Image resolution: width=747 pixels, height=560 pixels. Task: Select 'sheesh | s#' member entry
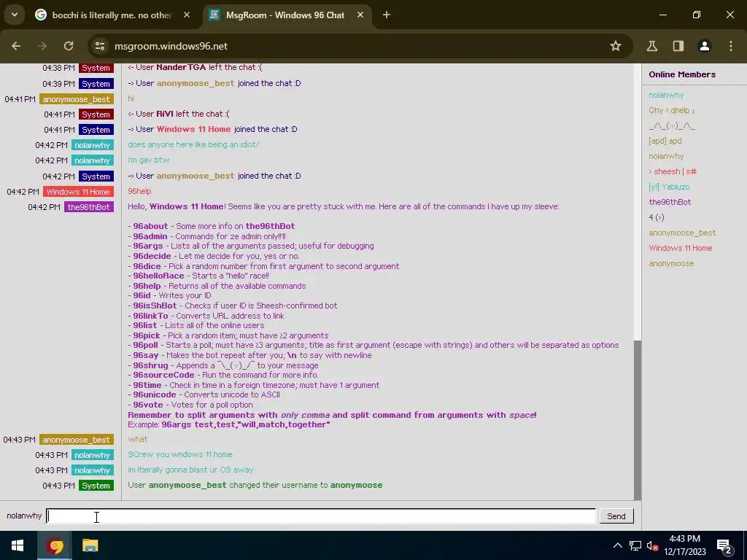pos(673,171)
